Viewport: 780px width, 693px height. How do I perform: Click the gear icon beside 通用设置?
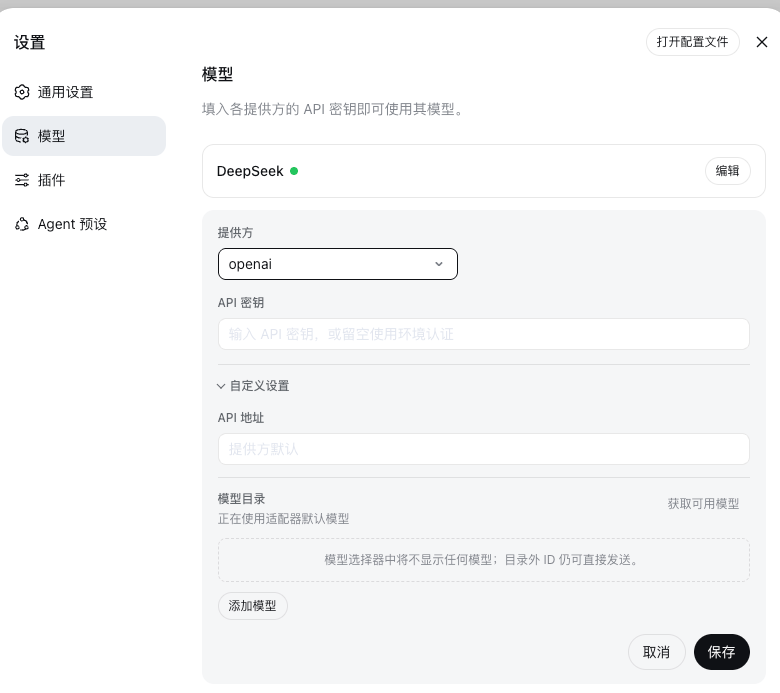[x=21, y=92]
